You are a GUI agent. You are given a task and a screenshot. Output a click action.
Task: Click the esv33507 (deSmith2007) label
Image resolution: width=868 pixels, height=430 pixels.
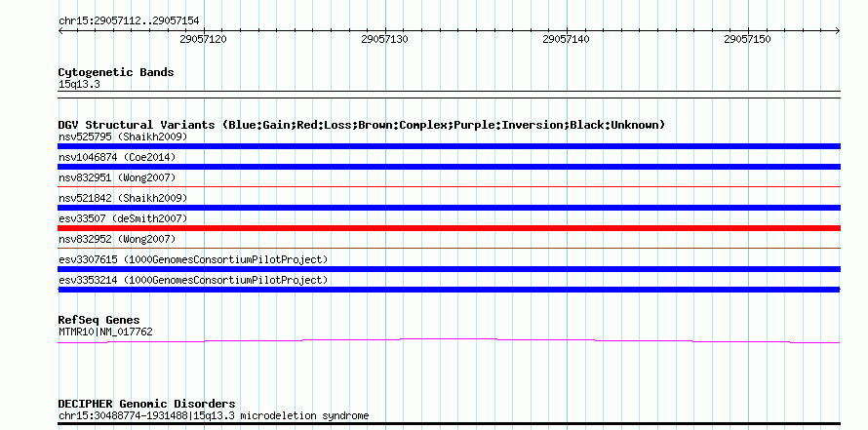tap(123, 218)
